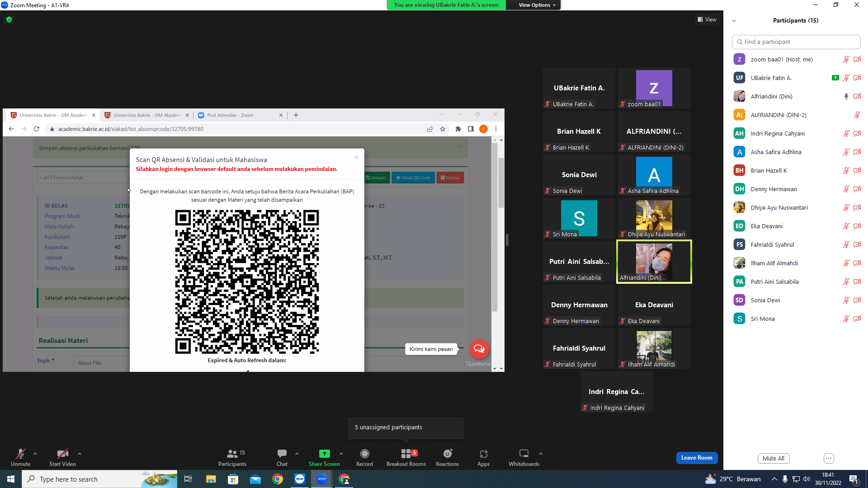Screen dimensions: 868x488
Task: Toggle mute for Asha Safira Adhlina in list
Action: (x=846, y=152)
